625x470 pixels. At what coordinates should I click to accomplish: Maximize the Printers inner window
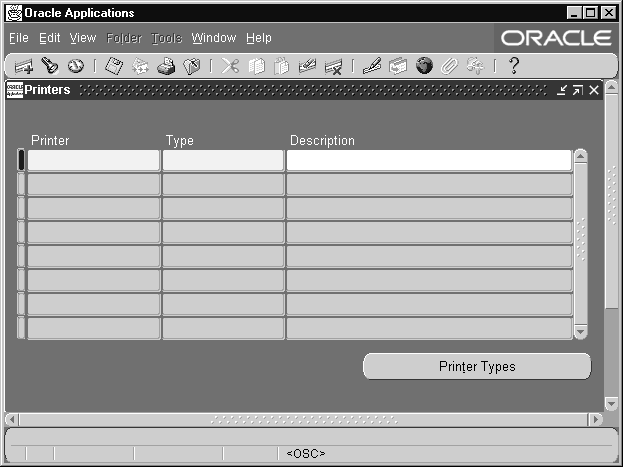[578, 90]
